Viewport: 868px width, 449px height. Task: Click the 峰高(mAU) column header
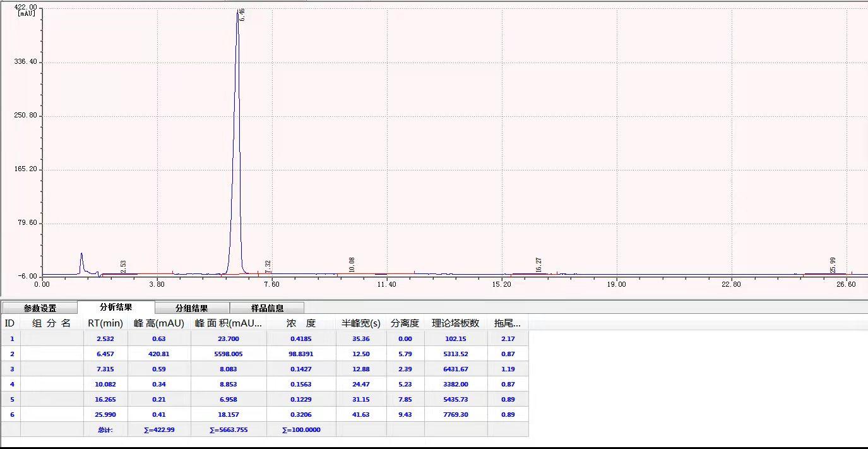click(159, 323)
